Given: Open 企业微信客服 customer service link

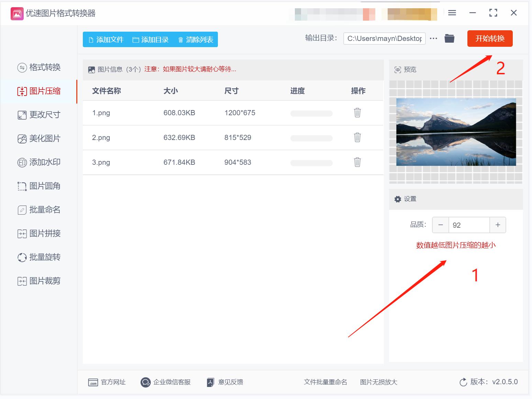Looking at the screenshot, I should [166, 382].
